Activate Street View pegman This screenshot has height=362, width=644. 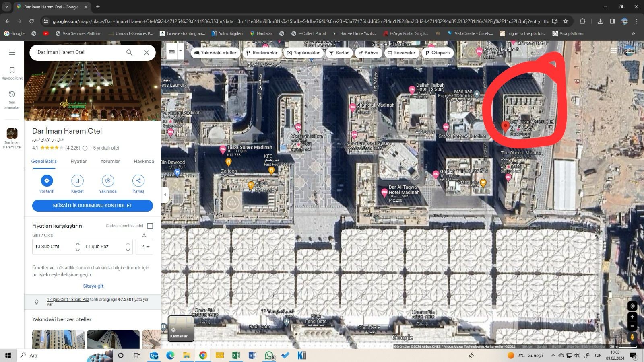(x=632, y=337)
